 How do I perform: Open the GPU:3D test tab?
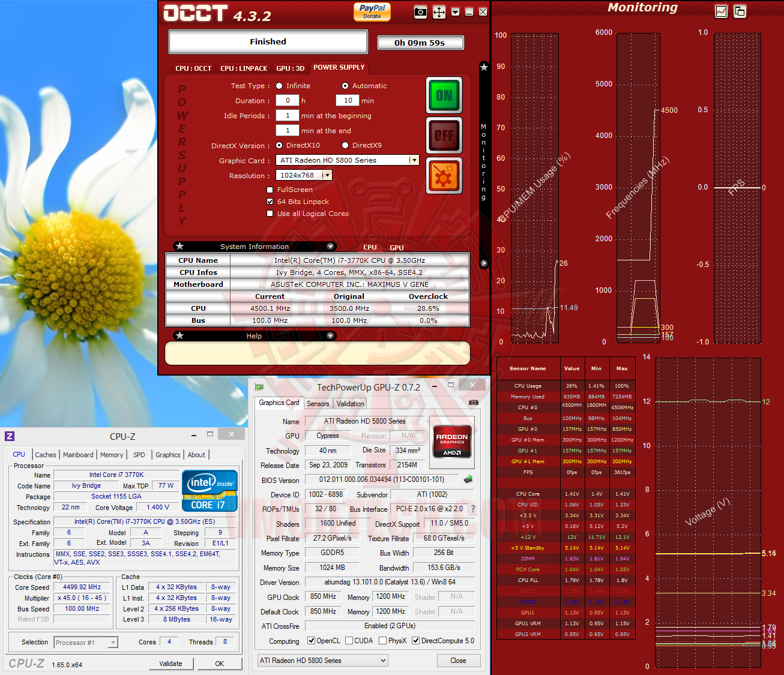(x=291, y=68)
